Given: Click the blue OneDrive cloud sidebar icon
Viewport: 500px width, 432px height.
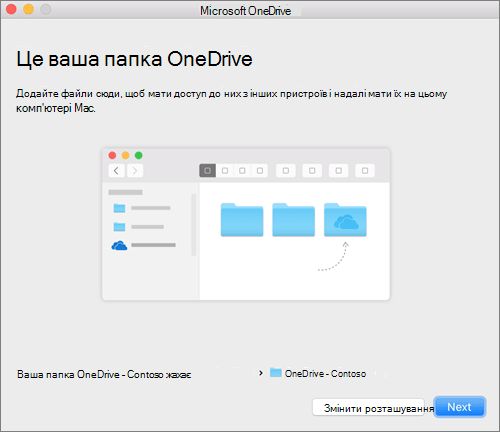Looking at the screenshot, I should tap(119, 246).
